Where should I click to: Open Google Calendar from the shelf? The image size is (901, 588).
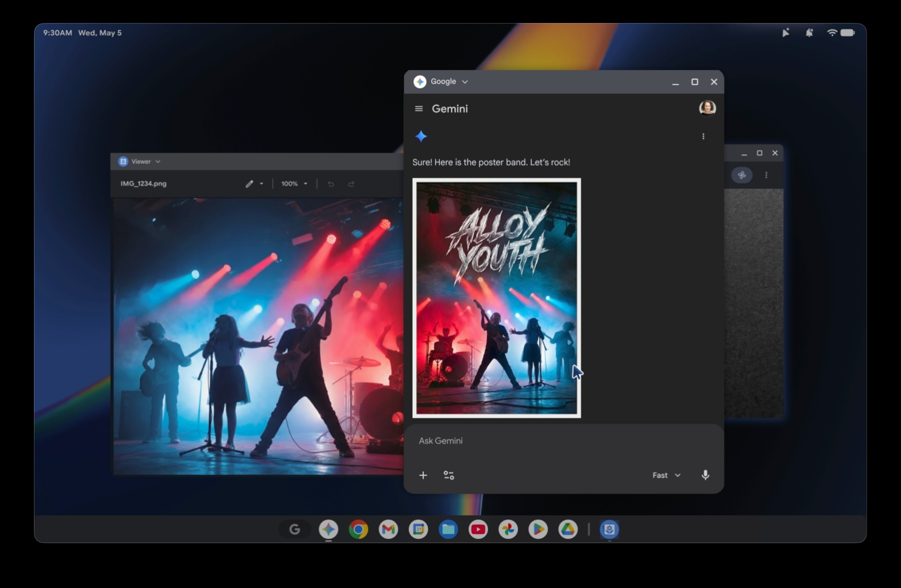tap(418, 529)
